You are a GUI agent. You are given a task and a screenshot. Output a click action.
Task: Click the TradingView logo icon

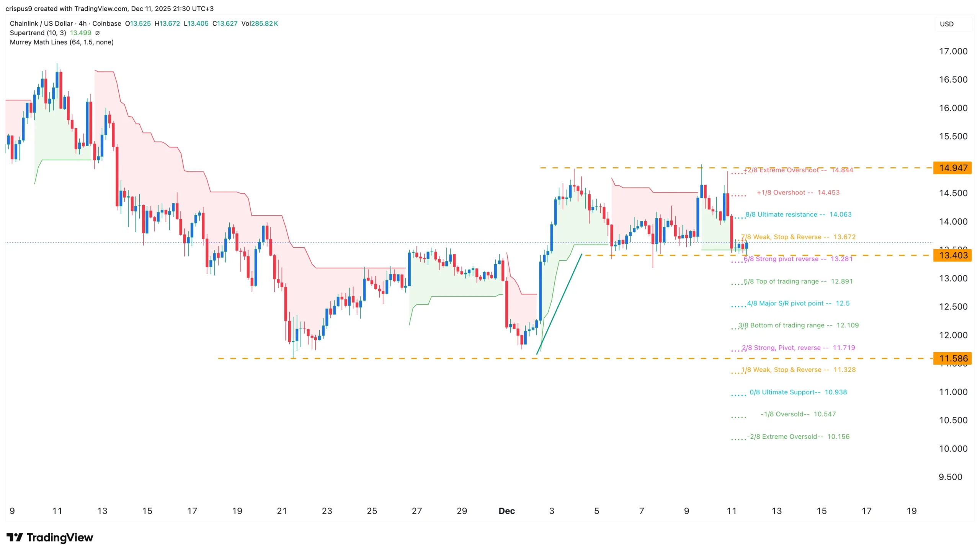(15, 538)
